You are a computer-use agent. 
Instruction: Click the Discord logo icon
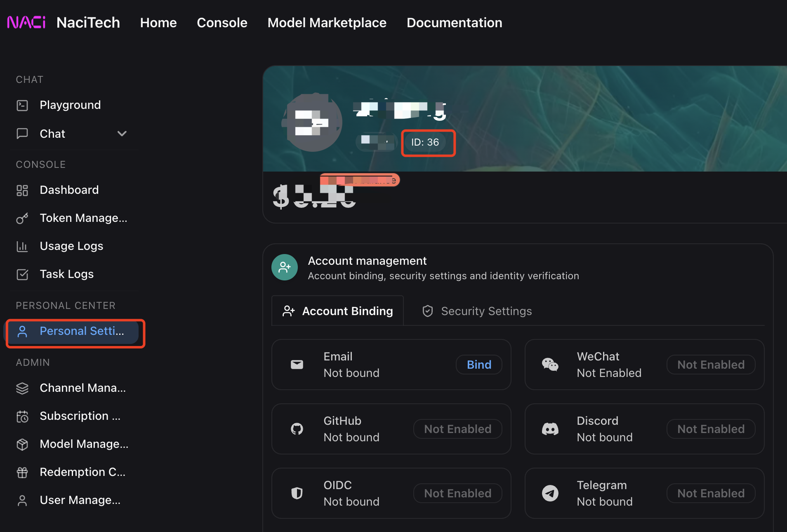click(x=550, y=429)
